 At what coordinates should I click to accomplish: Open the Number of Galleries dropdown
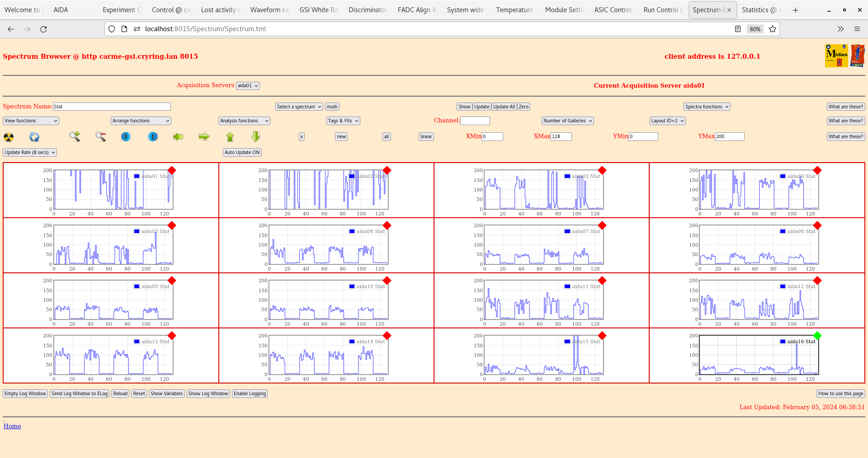click(x=567, y=121)
